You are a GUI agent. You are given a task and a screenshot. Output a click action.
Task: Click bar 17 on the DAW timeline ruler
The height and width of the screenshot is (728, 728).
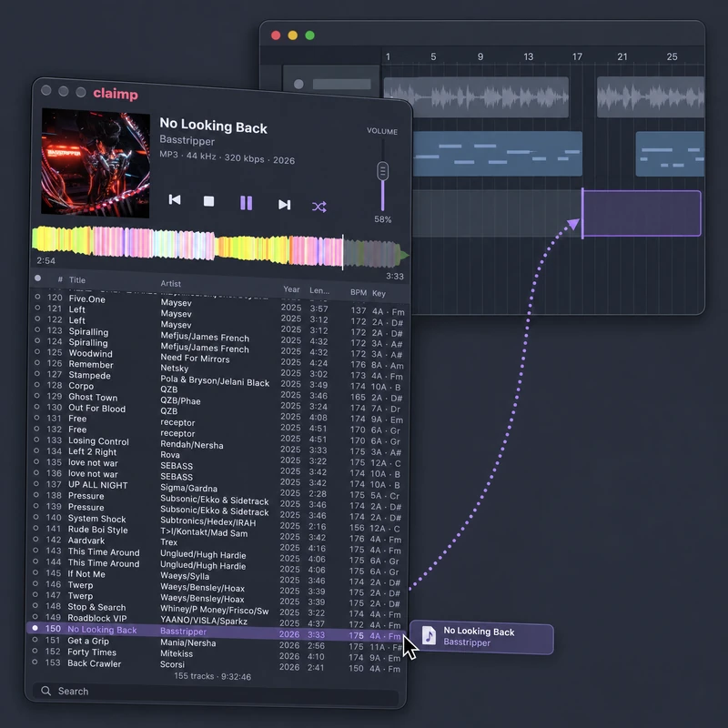click(x=577, y=56)
